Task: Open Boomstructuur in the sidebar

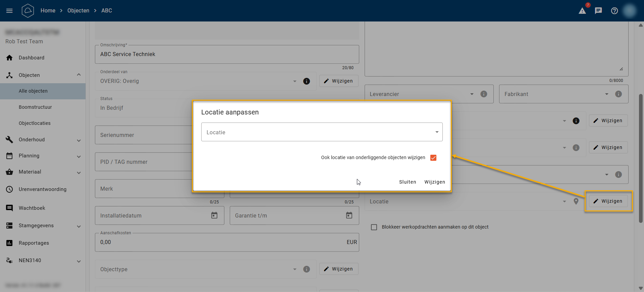Action: (35, 107)
